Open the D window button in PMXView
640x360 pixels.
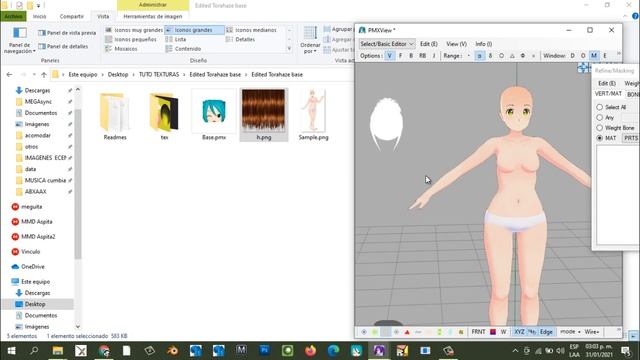(x=572, y=56)
